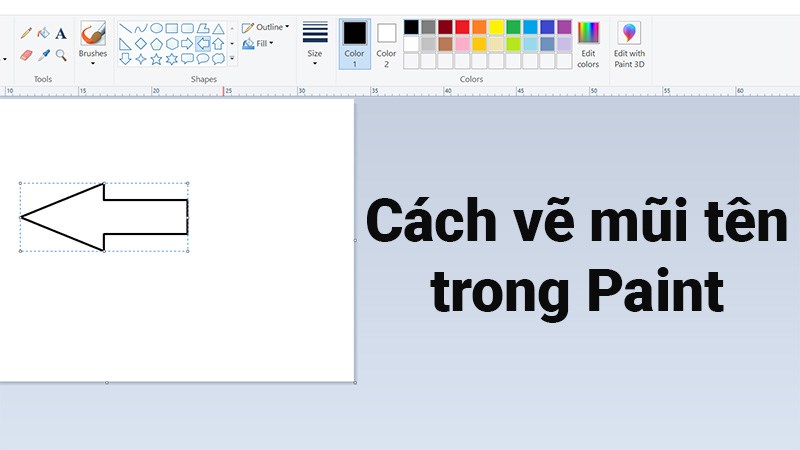Click the canvas bottom-right corner resize handle
This screenshot has width=800, height=450.
[355, 382]
